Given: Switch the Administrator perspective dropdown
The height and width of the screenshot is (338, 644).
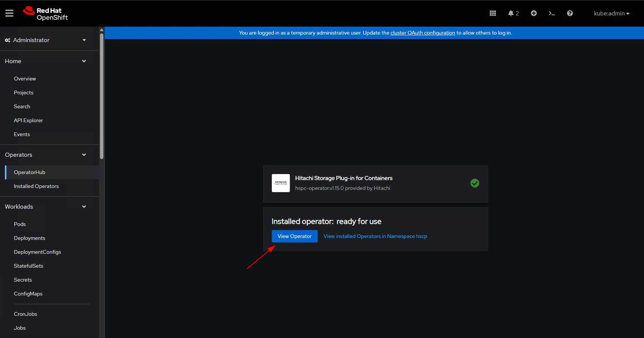Looking at the screenshot, I should click(x=45, y=40).
